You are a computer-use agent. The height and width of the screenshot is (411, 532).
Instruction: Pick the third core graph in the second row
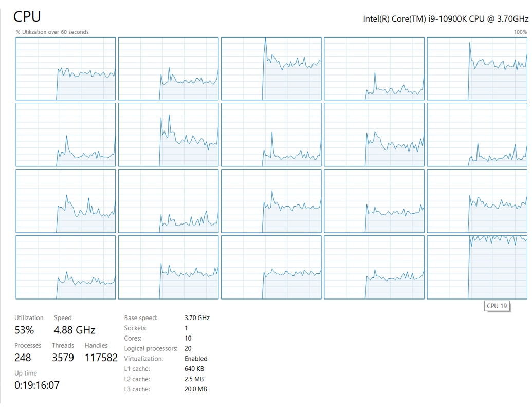click(271, 135)
